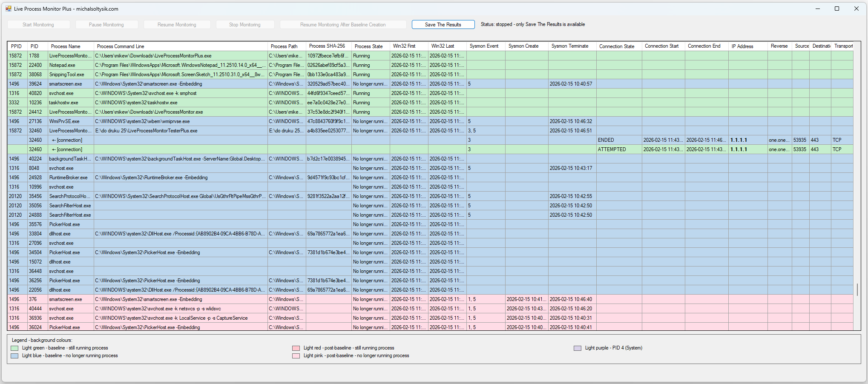The height and width of the screenshot is (384, 868).
Task: Sort by the PID column header
Action: (34, 46)
